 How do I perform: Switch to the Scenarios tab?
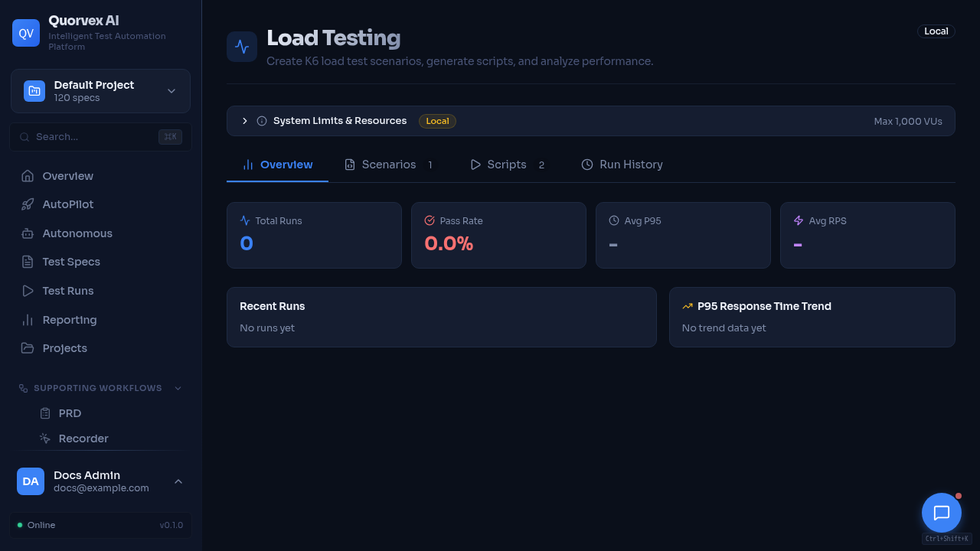(389, 165)
